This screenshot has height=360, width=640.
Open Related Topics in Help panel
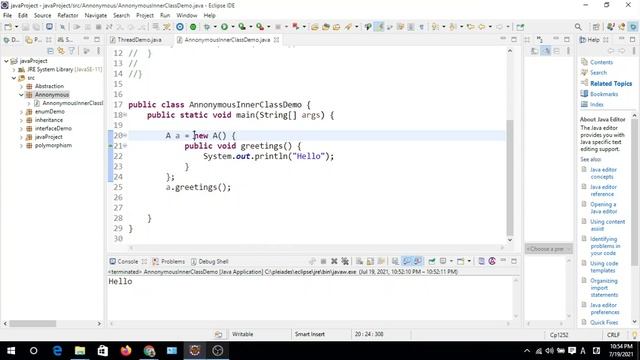pos(611,83)
